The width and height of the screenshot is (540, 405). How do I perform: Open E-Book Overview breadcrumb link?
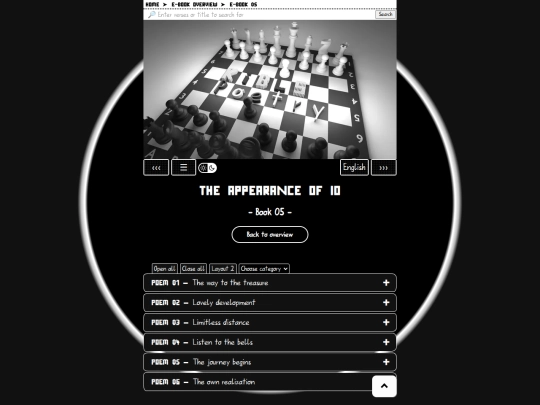(x=195, y=4)
